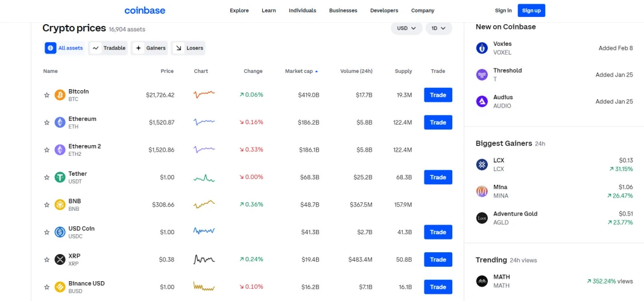644x301 pixels.
Task: Open the Voxies asset icon
Action: (x=482, y=48)
